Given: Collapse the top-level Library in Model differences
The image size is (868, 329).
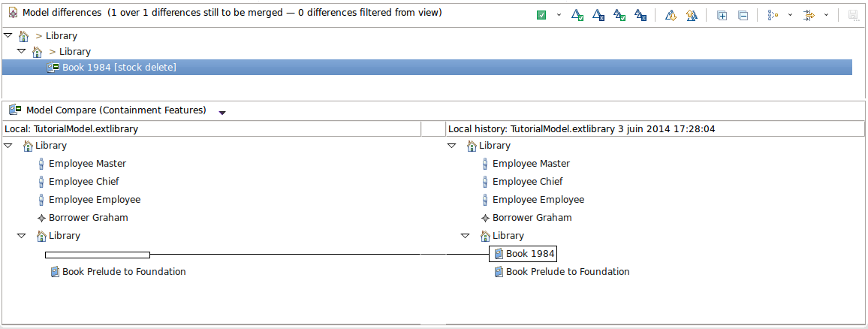Looking at the screenshot, I should (8, 35).
